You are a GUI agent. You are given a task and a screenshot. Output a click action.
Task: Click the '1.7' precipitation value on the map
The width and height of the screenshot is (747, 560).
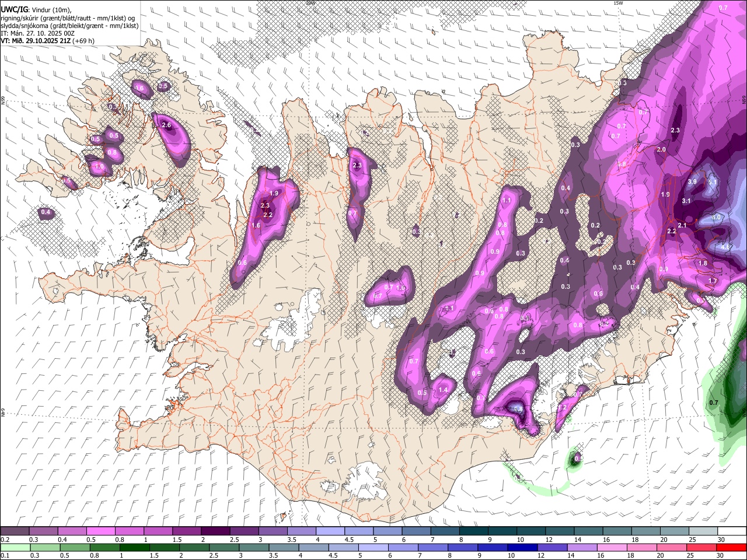[713, 281]
